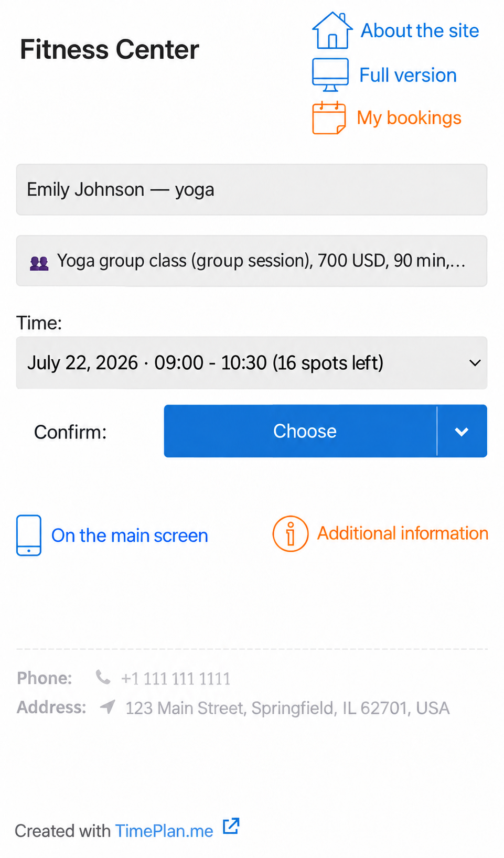The image size is (504, 858).
Task: Click the location arrow icon by Address
Action: (x=108, y=707)
